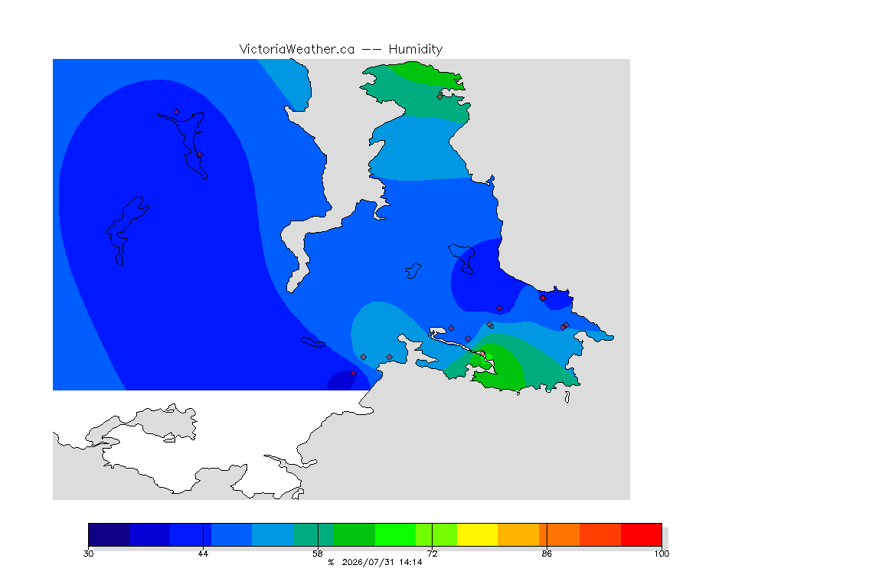The image size is (882, 588).
Task: Click the legend tick labeled 58
Action: coord(318,534)
